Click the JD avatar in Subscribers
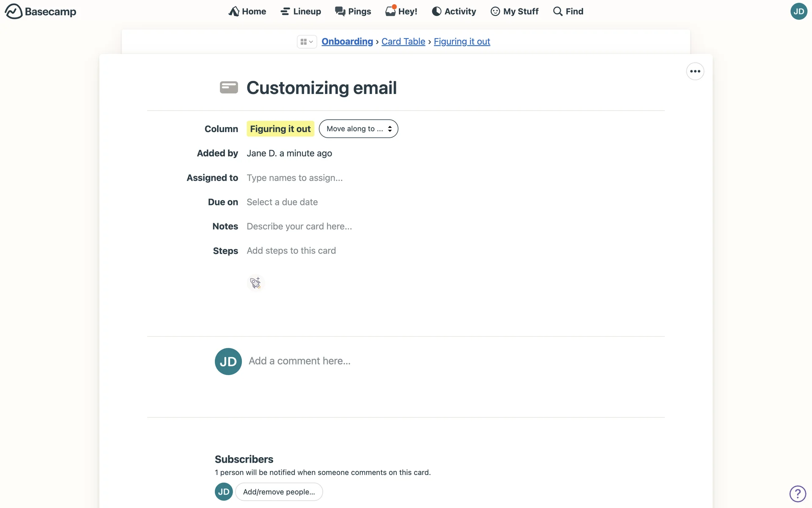The width and height of the screenshot is (812, 508). coord(224,492)
